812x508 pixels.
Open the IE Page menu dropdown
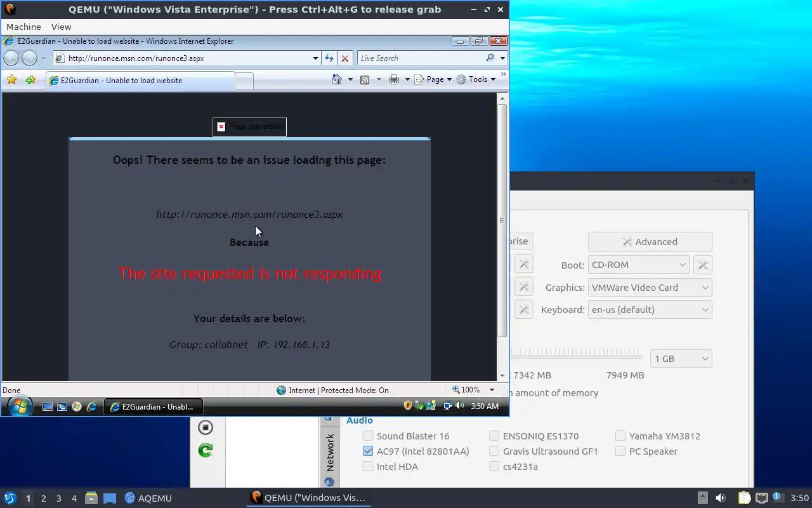point(433,79)
